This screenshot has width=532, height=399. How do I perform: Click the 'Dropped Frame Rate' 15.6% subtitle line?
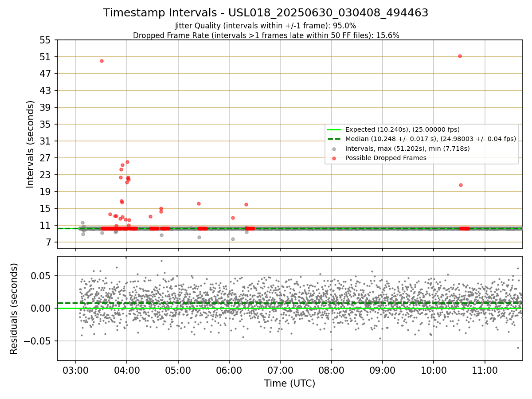(266, 35)
